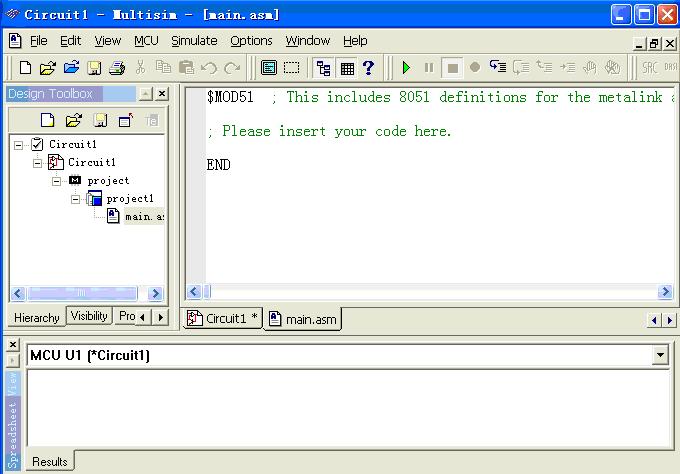Collapse the top-level Circuit1 tree node

[19, 145]
